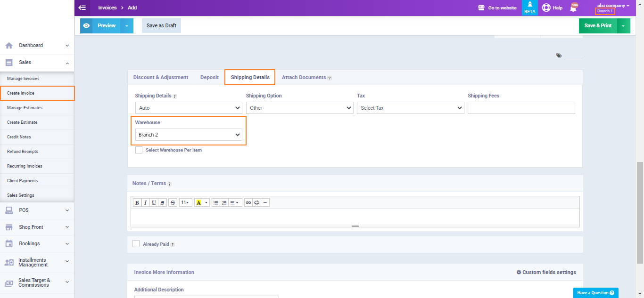Click the tag icon above the tabs
Viewport: 644px width, 298px height.
[559, 56]
